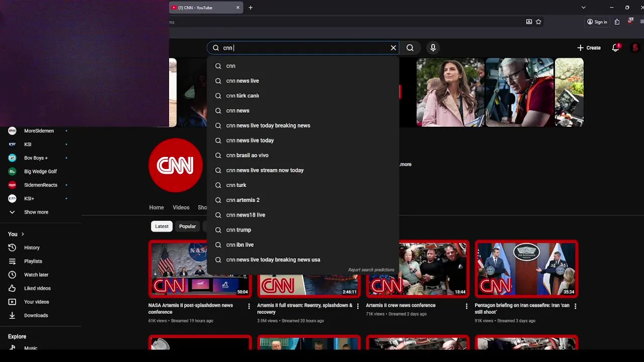Viewport: 644px width, 362px height.
Task: Select 'cnn brasil ao vivo' suggestion
Action: [303, 155]
